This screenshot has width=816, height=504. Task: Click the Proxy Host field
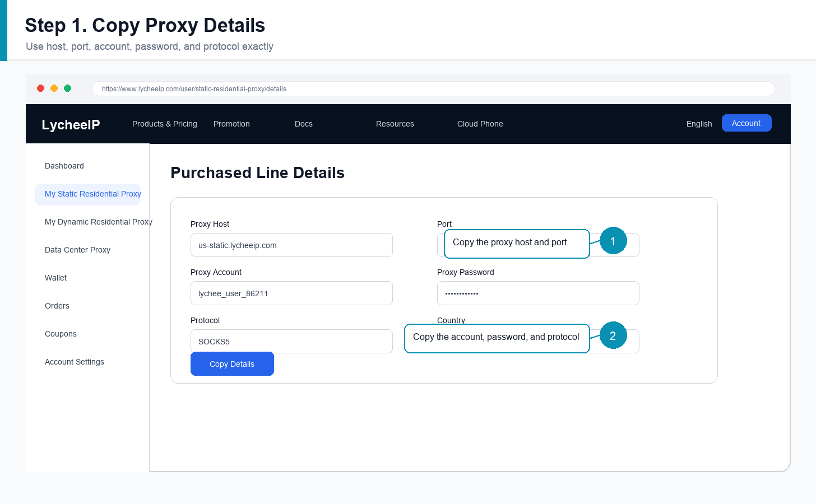pos(291,245)
